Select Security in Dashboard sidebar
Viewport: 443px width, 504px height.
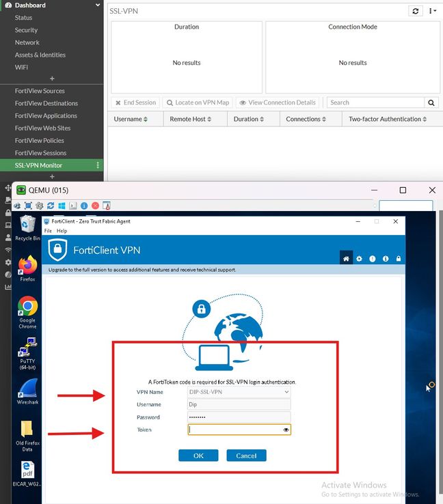(26, 30)
